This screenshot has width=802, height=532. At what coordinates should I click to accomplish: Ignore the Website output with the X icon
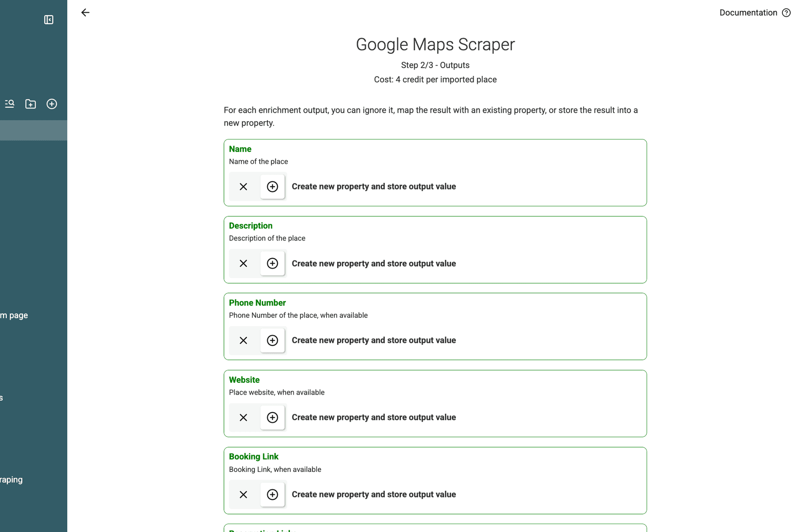244,418
